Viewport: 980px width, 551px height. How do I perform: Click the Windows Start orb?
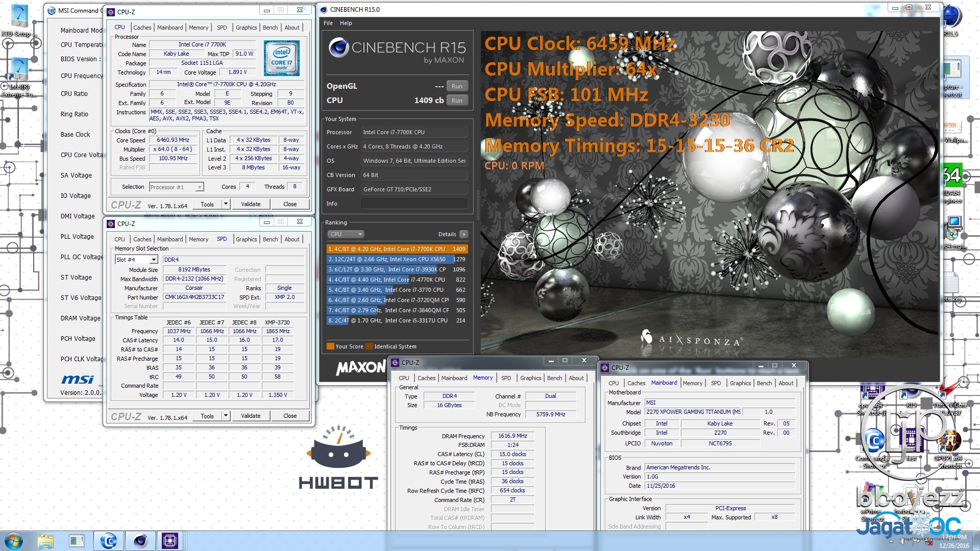[14, 541]
